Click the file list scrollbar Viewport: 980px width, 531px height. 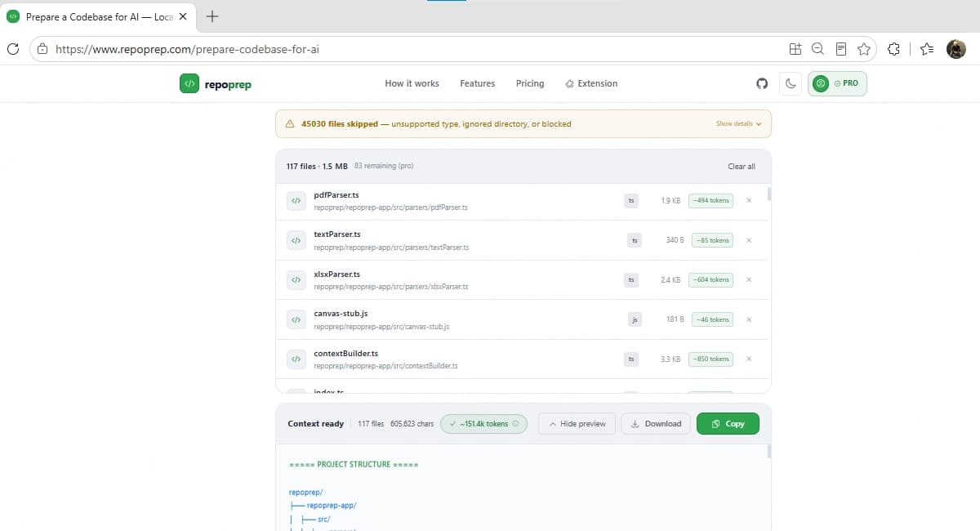tap(769, 194)
